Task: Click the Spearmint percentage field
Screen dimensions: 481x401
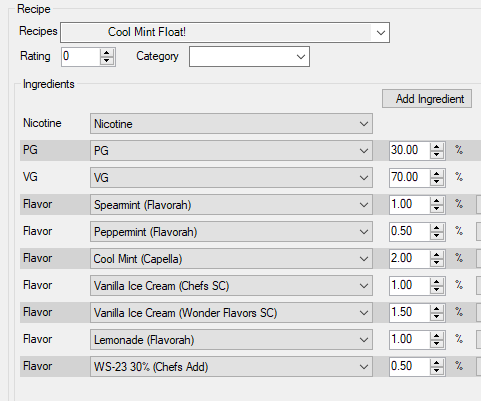Action: click(409, 204)
